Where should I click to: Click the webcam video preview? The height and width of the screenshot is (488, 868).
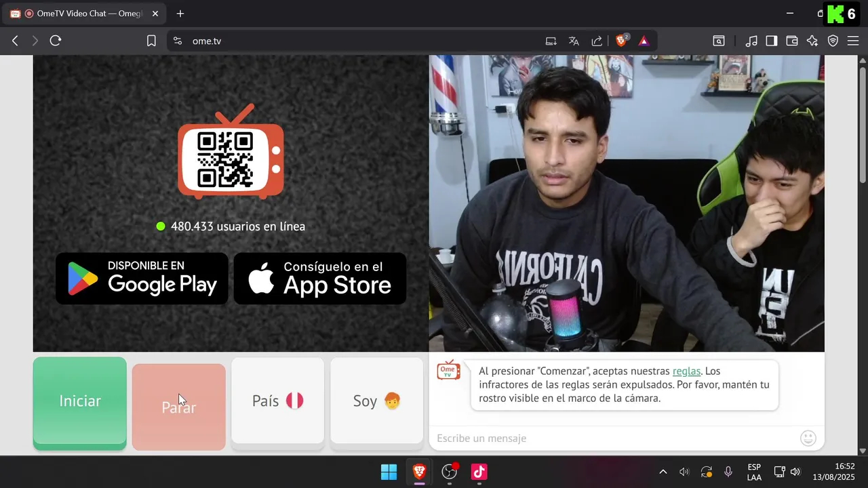(x=627, y=203)
